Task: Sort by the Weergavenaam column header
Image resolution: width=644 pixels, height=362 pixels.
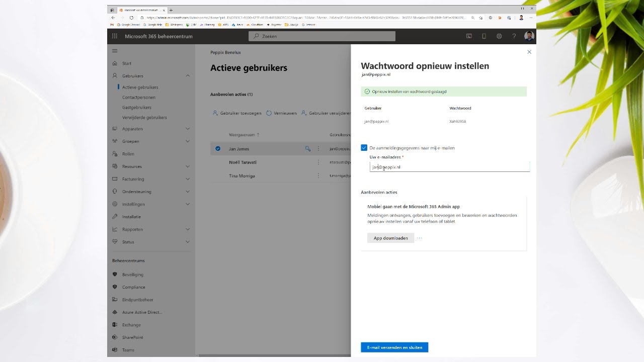Action: pyautogui.click(x=245, y=135)
